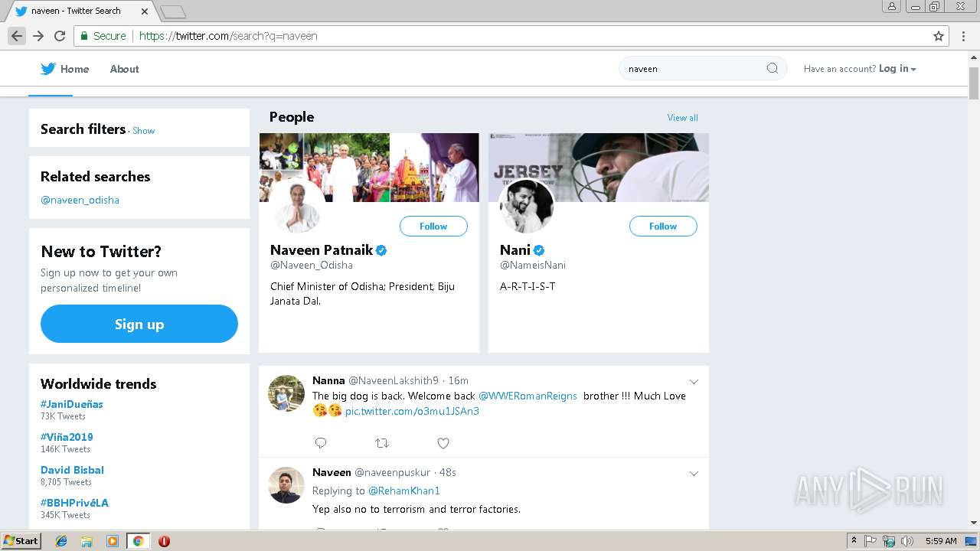Open file explorer from taskbar
980x551 pixels.
coord(87,541)
